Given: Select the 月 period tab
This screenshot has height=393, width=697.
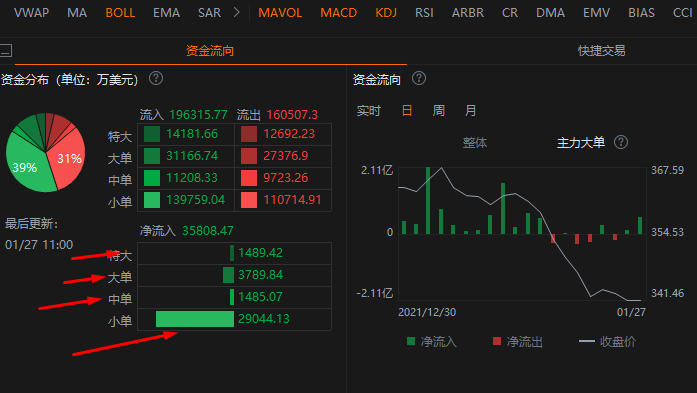Looking at the screenshot, I should tap(470, 110).
